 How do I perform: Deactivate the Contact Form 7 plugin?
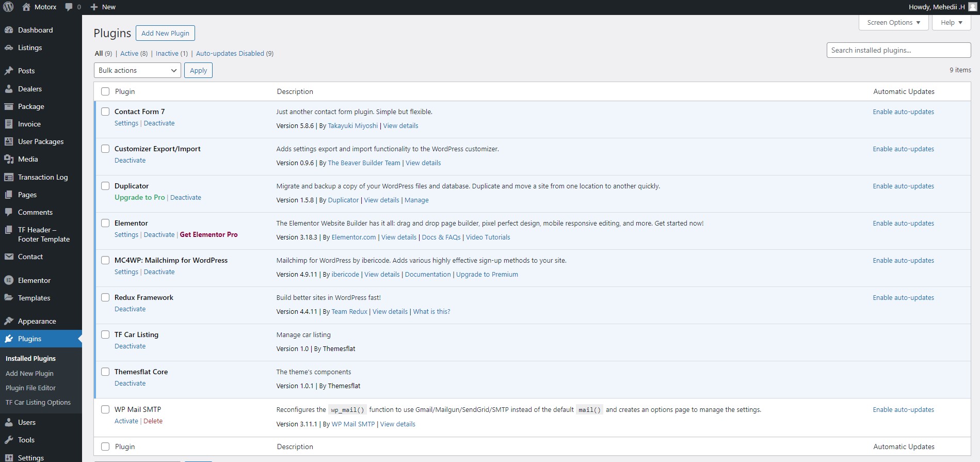point(159,123)
